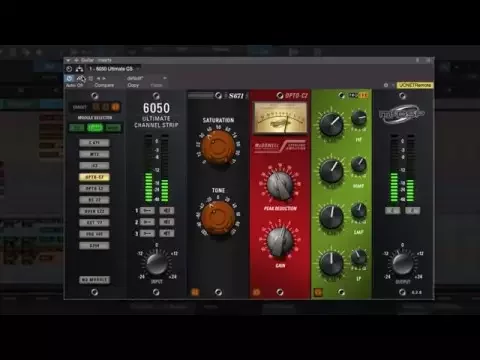The image size is (480, 360).
Task: Select the third green Module Selector tab
Action: [113, 128]
